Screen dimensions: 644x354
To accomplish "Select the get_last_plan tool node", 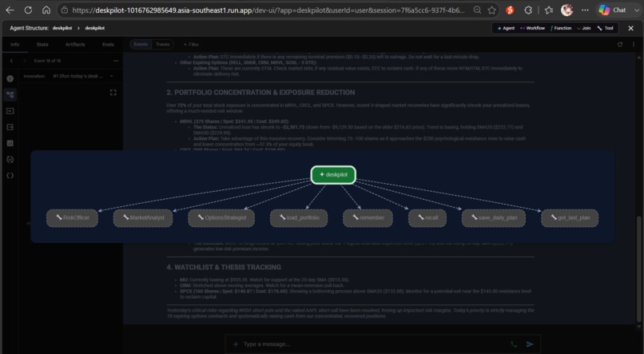I will point(570,217).
